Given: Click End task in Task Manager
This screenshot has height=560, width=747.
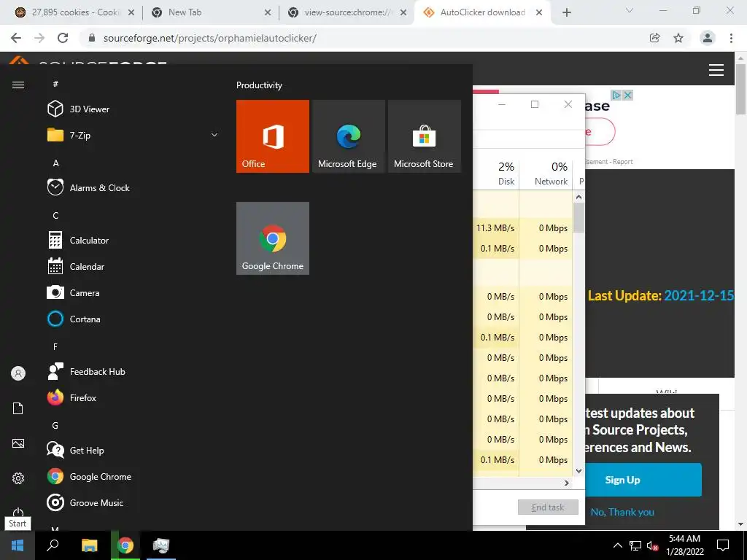Looking at the screenshot, I should (x=548, y=507).
